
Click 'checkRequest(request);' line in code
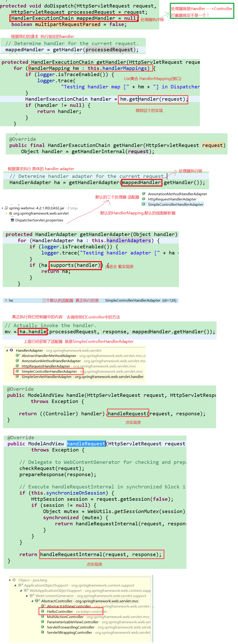coord(52,468)
